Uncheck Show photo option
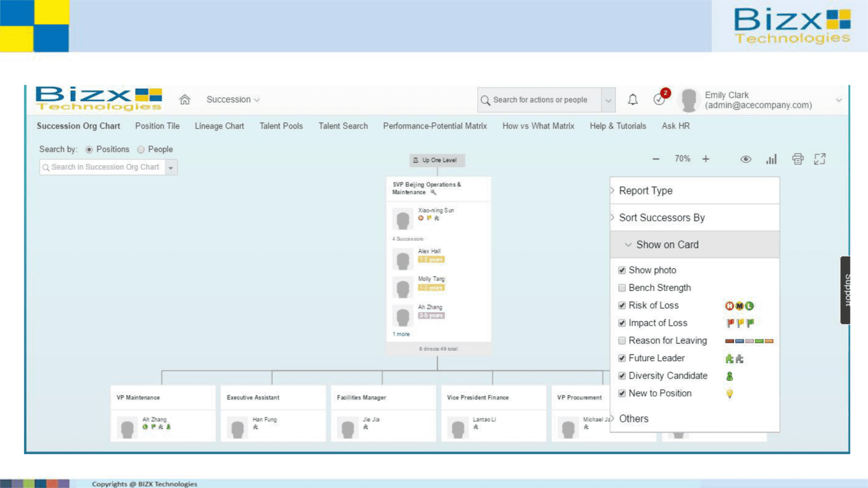868x488 pixels. point(622,270)
